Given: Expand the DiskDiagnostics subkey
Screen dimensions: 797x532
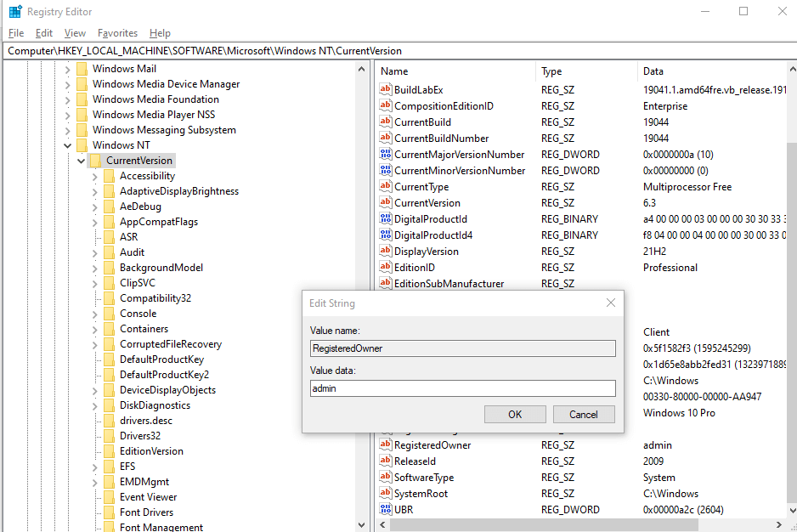Looking at the screenshot, I should (95, 406).
